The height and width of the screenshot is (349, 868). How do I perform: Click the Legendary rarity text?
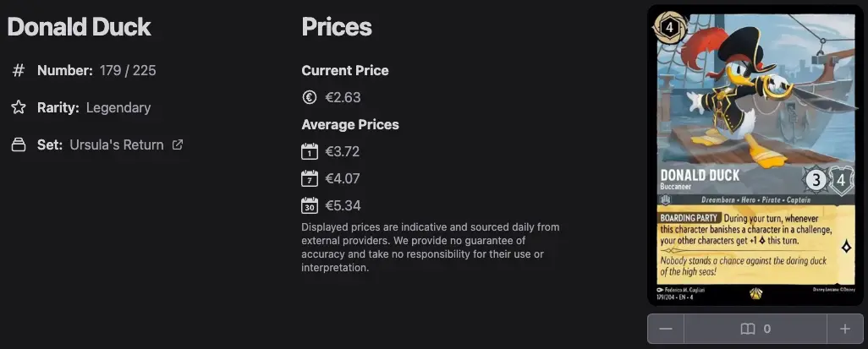pos(118,107)
